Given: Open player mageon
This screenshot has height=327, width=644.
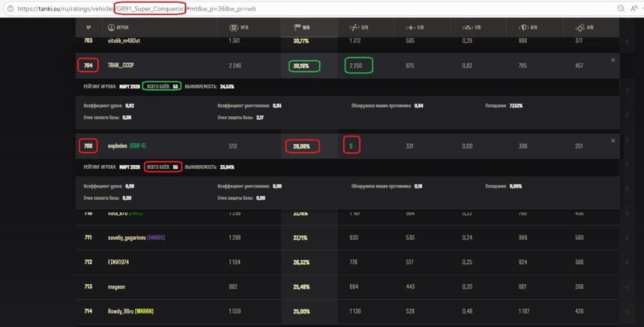Looking at the screenshot, I should pyautogui.click(x=116, y=287).
